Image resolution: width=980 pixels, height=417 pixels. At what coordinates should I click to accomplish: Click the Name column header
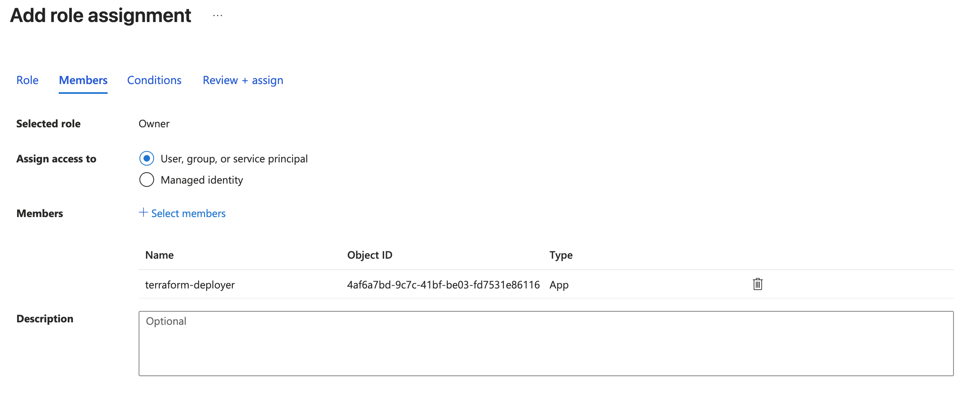[159, 255]
